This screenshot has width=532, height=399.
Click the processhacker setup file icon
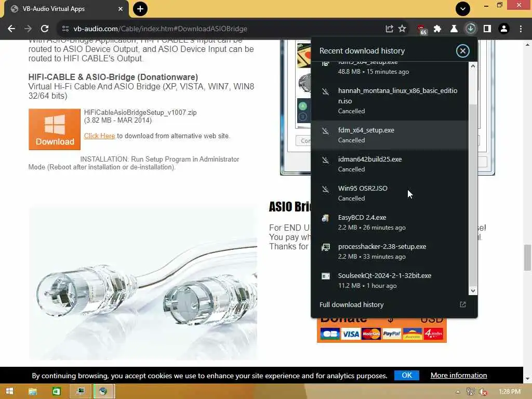(325, 247)
